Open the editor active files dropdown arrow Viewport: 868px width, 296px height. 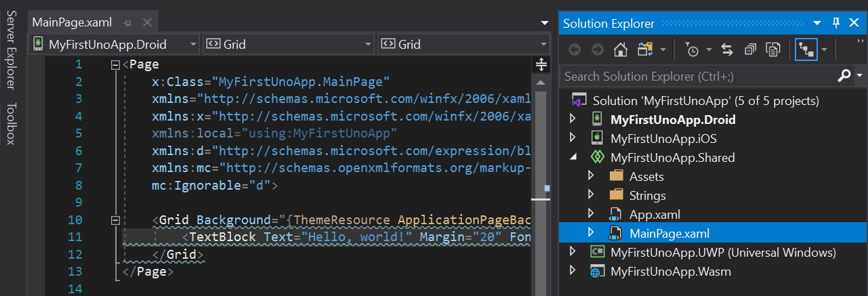coord(544,22)
